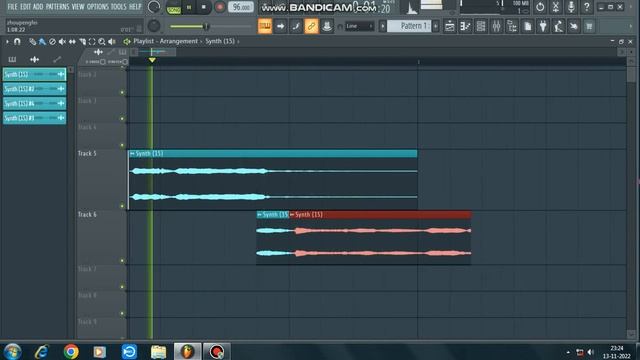Select the Slip tool
Image resolution: width=640 pixels, height=360 pixels.
click(x=72, y=42)
